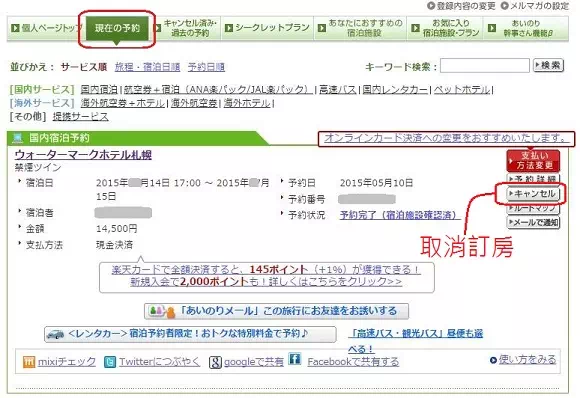This screenshot has height=398, width=580.
Task: Click ルートマップ button
Action: pos(533,208)
